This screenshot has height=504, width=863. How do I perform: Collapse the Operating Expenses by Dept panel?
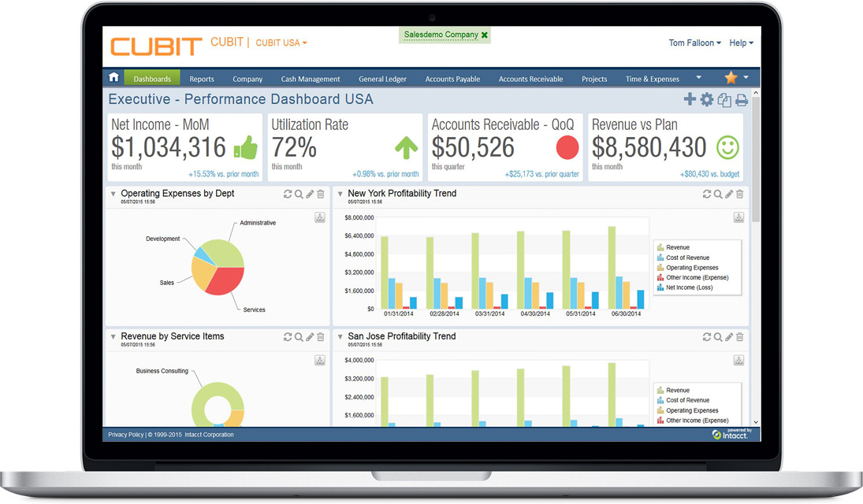pos(113,194)
